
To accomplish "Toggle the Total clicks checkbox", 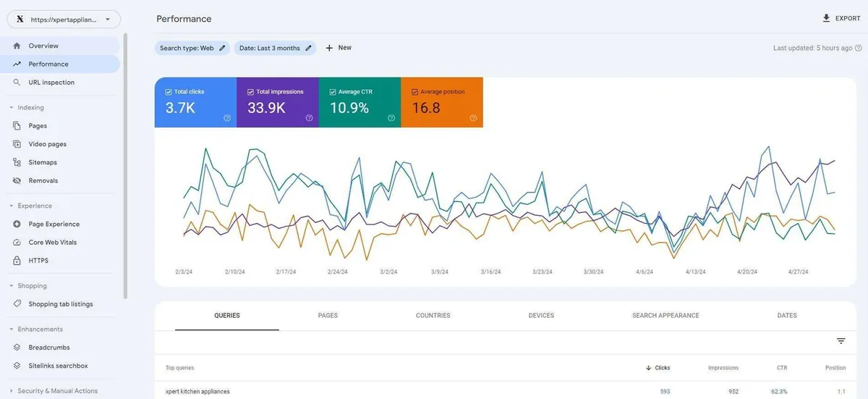I will coord(169,92).
